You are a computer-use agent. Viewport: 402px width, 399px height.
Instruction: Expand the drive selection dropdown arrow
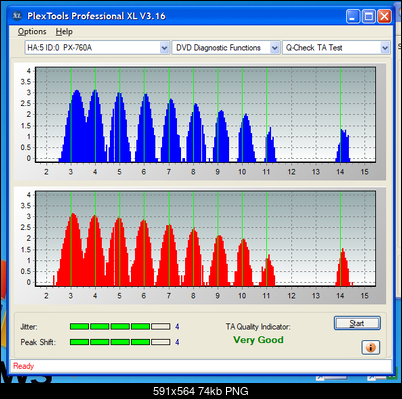(164, 48)
